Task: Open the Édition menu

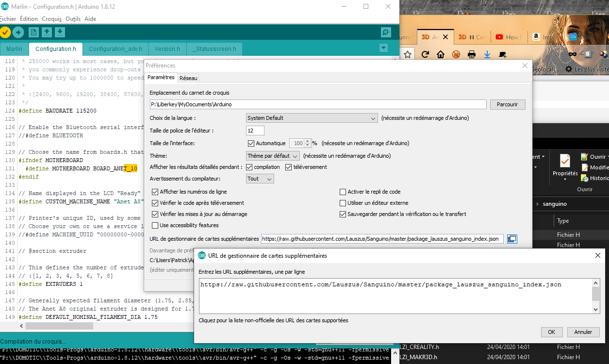Action: click(x=29, y=19)
